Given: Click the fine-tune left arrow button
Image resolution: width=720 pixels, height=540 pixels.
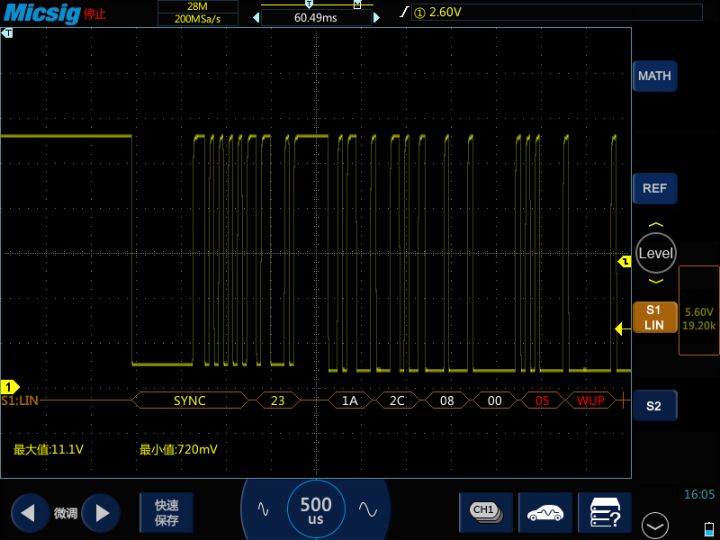Looking at the screenshot, I should 29,513.
